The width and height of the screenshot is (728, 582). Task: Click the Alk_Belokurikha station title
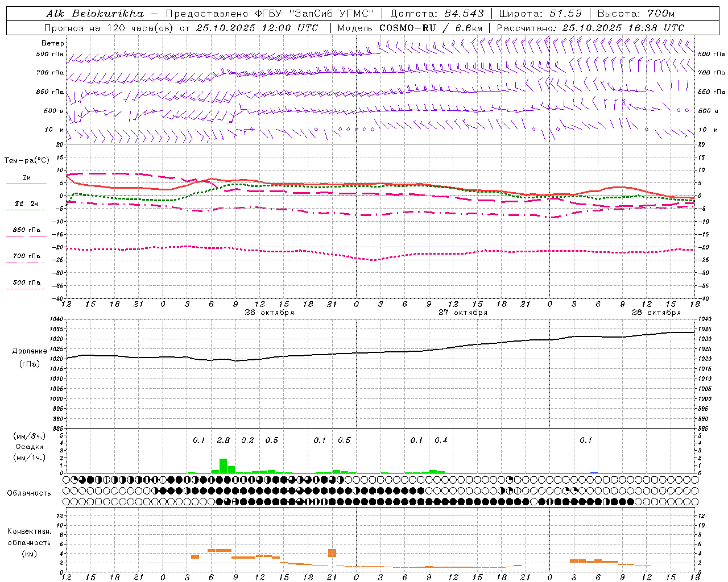point(95,14)
